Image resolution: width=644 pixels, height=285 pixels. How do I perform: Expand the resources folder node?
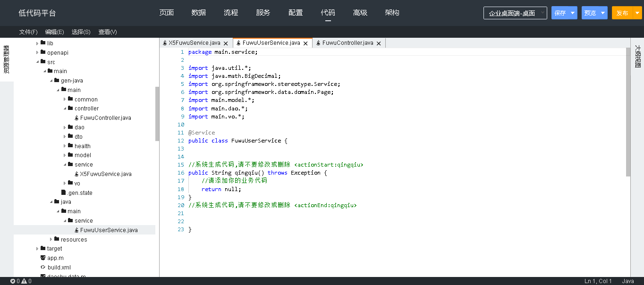click(x=51, y=240)
